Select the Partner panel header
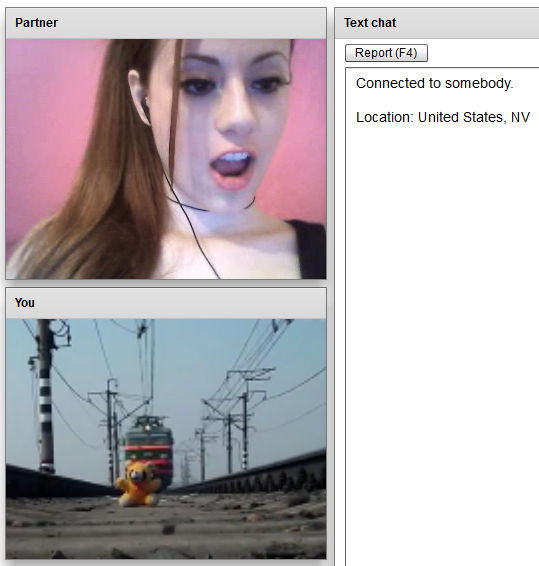Image resolution: width=539 pixels, height=566 pixels. point(166,23)
